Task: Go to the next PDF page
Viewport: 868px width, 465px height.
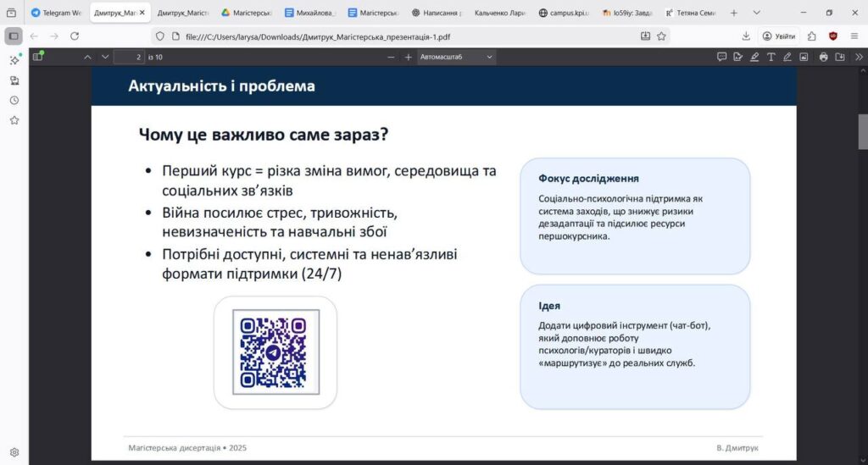Action: click(105, 57)
